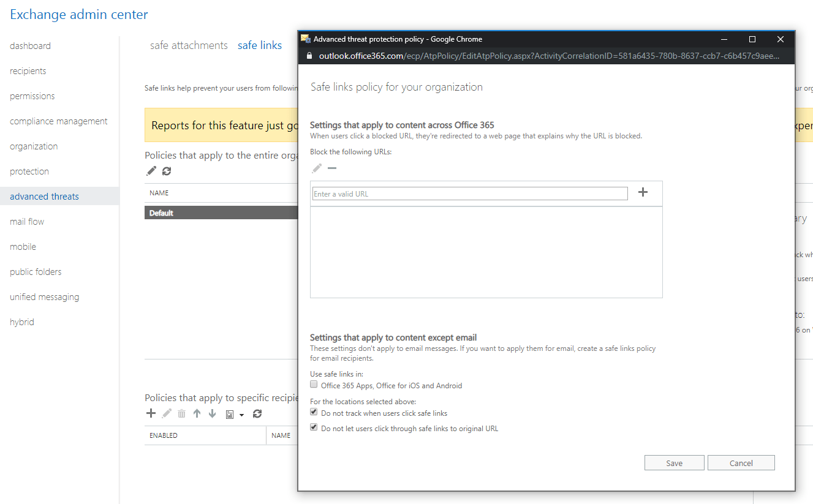Delete recipient policy using trash icon
Image resolution: width=813 pixels, height=504 pixels.
pyautogui.click(x=182, y=414)
